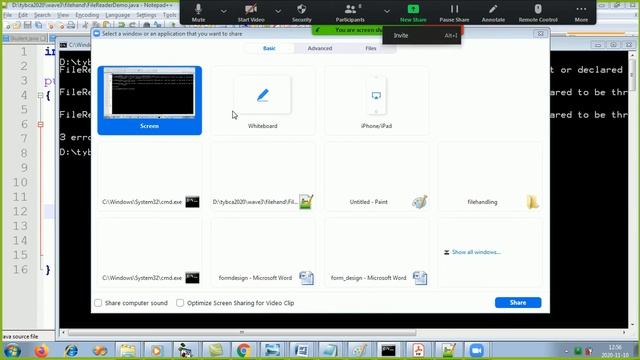
Task: Click Undo arrow in Notepad++ toolbar
Action: (121, 25)
